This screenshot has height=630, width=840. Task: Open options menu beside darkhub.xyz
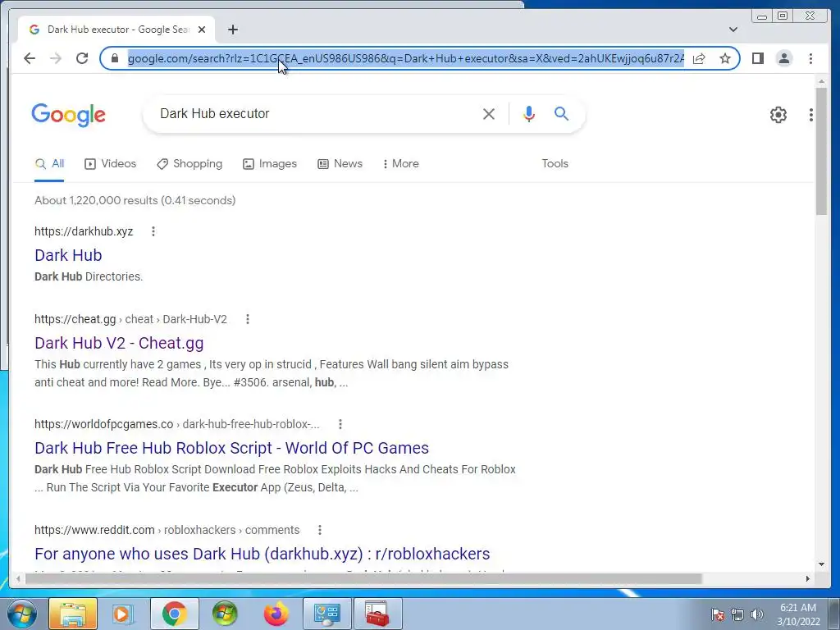pyautogui.click(x=153, y=231)
